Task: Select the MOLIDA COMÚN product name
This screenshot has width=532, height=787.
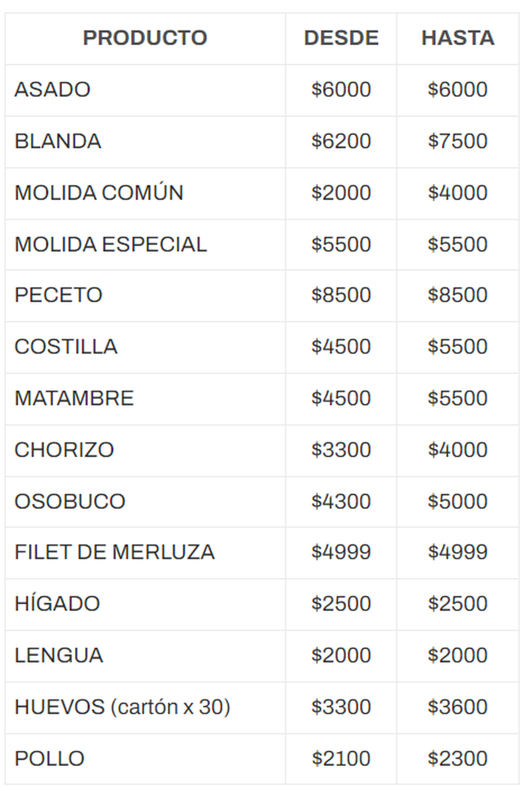Action: pyautogui.click(x=99, y=193)
